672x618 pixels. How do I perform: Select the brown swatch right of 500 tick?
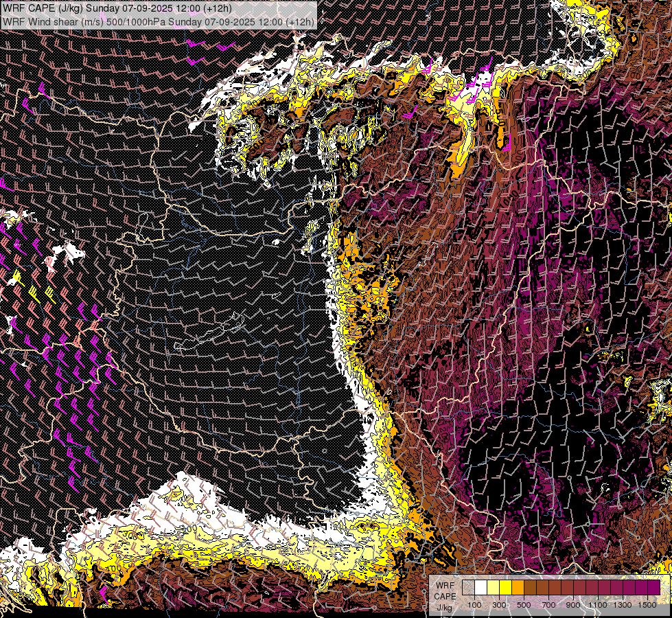[x=530, y=587]
